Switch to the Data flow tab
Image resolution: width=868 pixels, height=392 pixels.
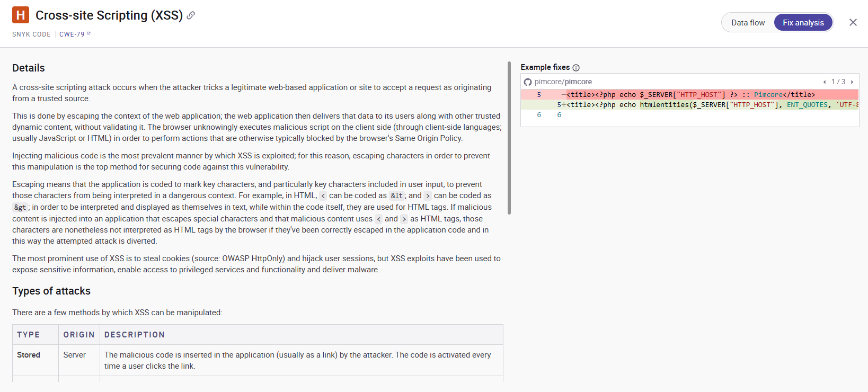coord(748,23)
